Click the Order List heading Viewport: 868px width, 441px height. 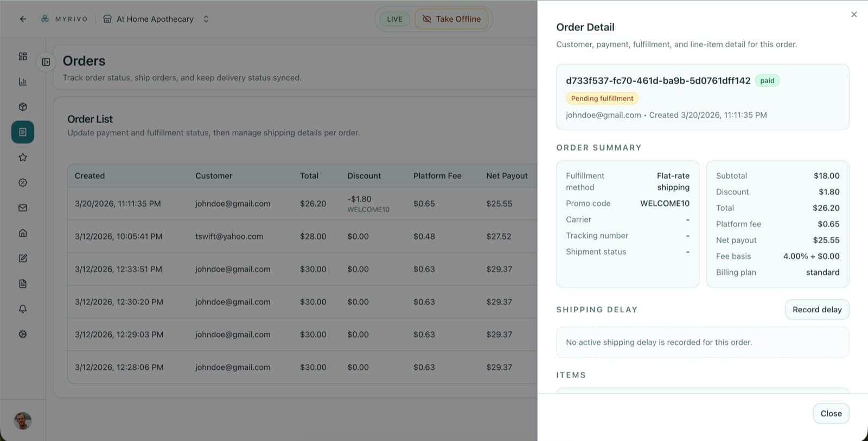90,119
